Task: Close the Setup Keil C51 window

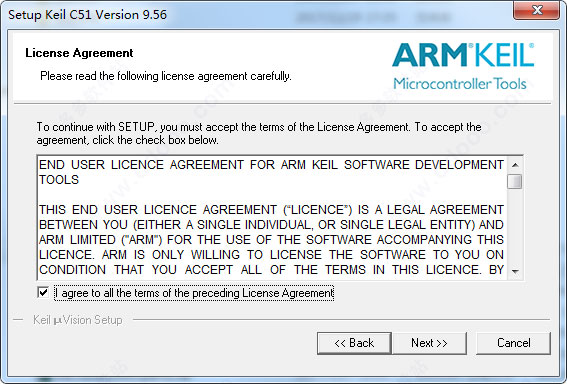Action: [x=537, y=10]
